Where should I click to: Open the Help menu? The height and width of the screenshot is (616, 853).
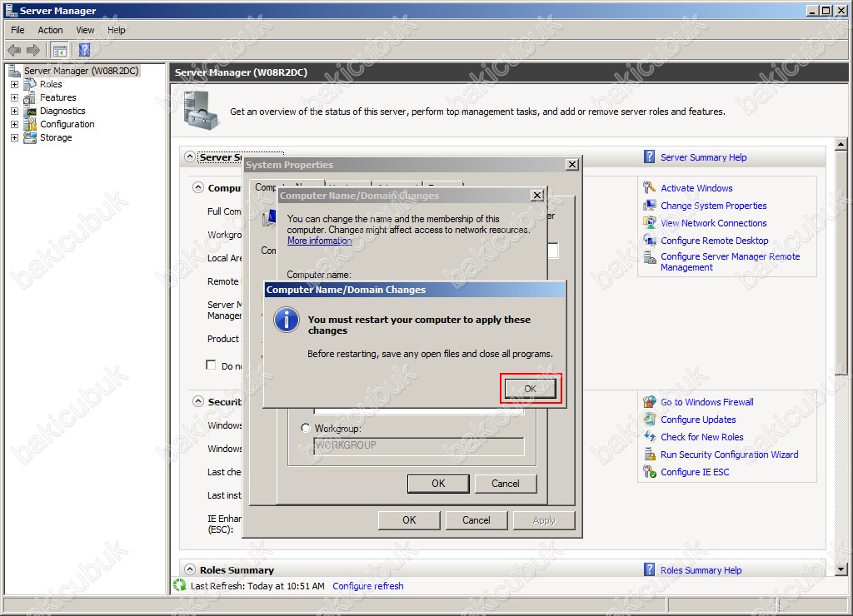click(117, 30)
